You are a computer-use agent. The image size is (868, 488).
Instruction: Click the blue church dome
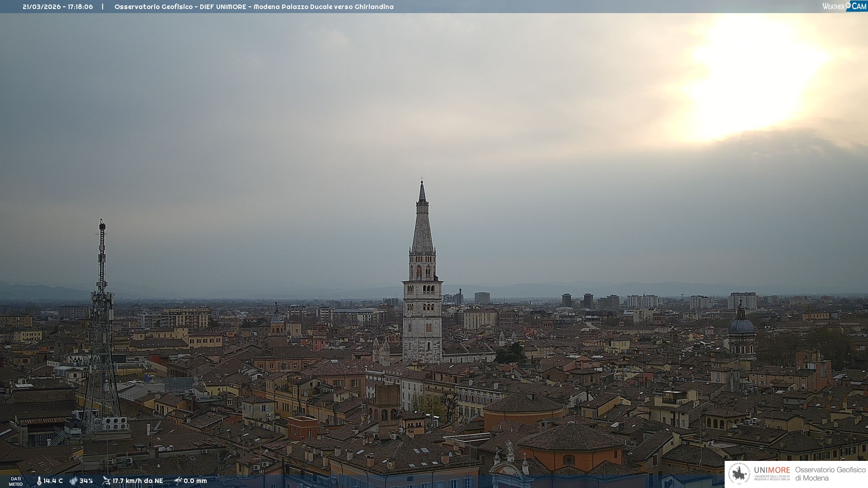point(741,326)
